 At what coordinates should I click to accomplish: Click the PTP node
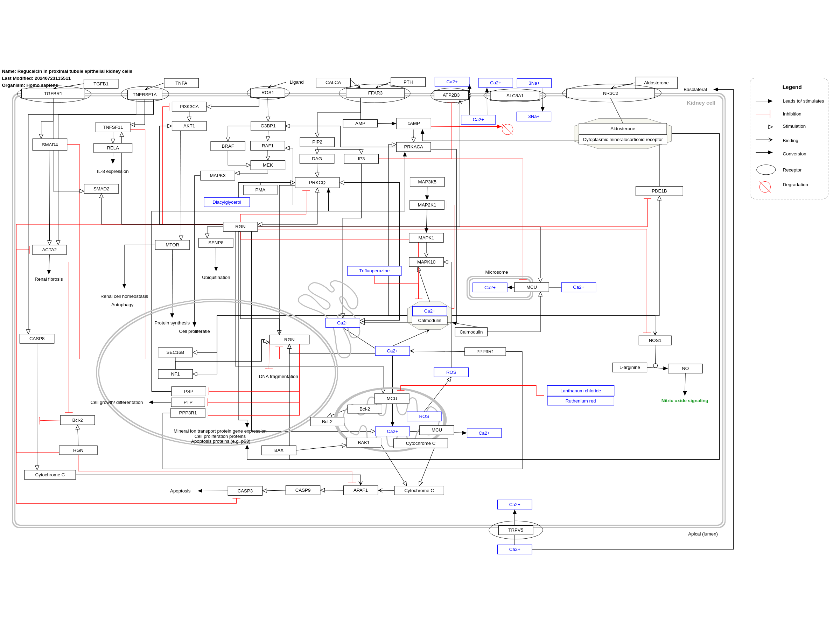pos(188,402)
